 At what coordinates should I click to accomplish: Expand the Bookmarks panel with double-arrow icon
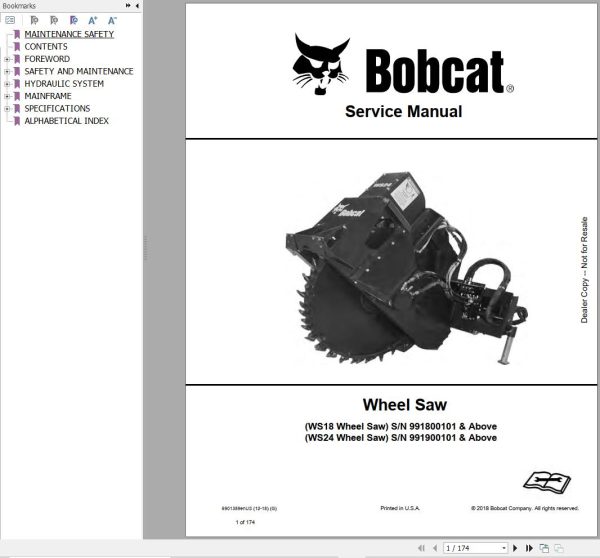tap(128, 5)
